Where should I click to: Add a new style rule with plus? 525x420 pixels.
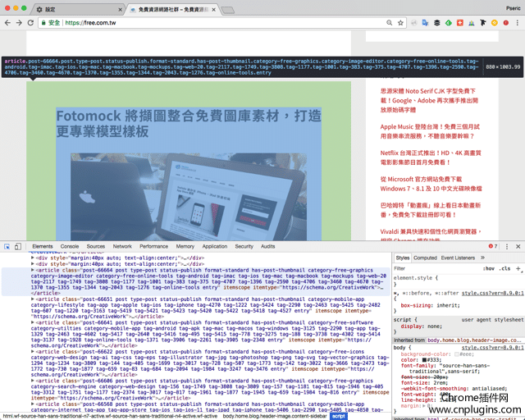pyautogui.click(x=518, y=268)
